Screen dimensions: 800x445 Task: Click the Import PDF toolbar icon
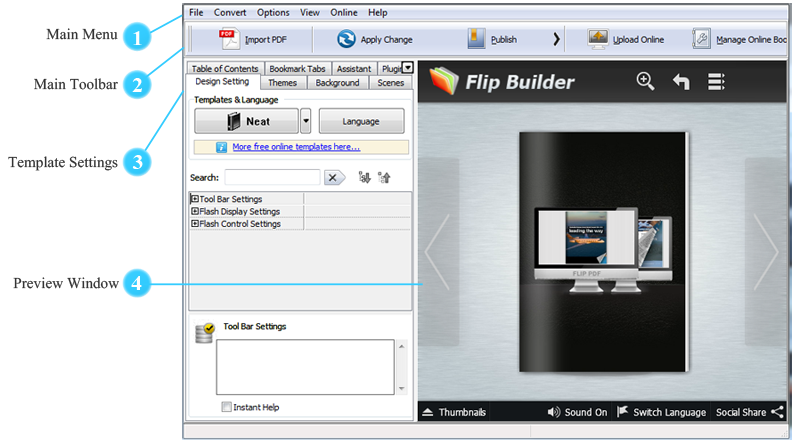[x=229, y=39]
